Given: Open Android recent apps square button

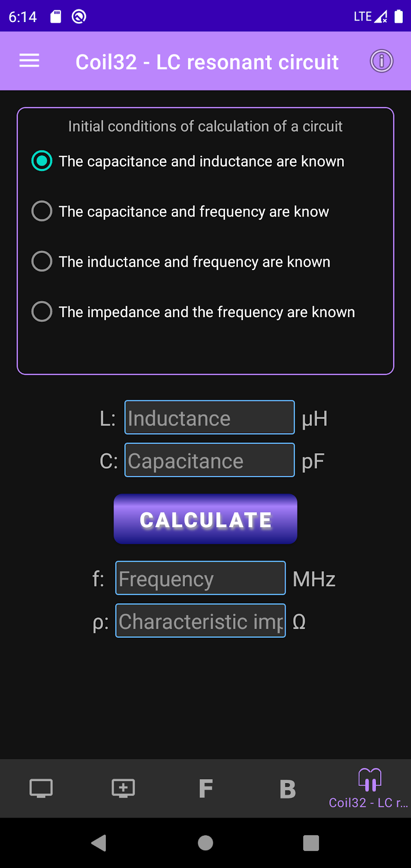Looking at the screenshot, I should tap(311, 843).
